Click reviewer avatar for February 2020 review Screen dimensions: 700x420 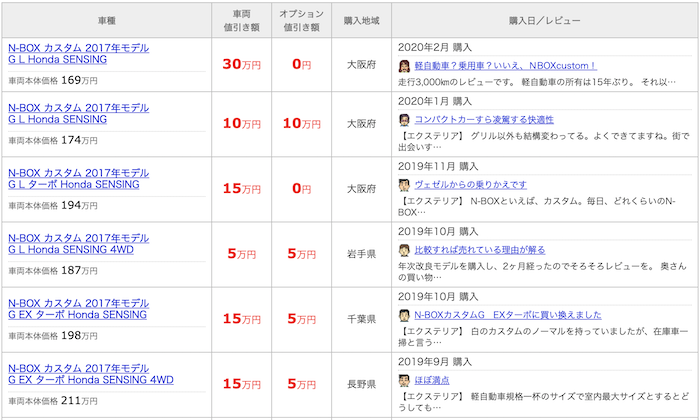point(404,66)
